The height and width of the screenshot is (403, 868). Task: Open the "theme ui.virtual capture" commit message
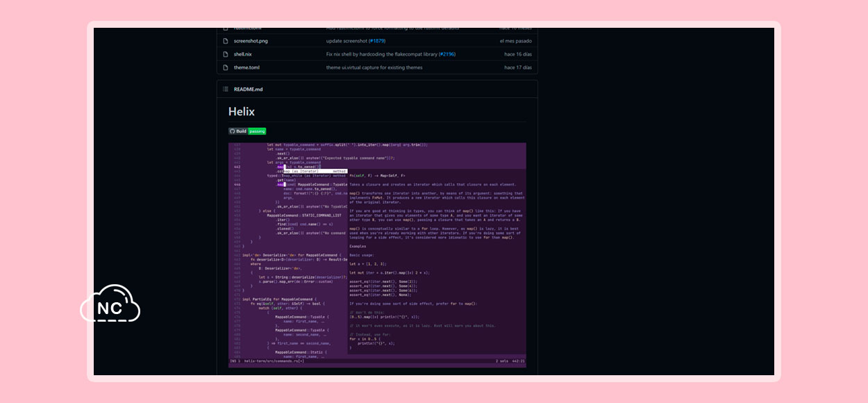(374, 67)
